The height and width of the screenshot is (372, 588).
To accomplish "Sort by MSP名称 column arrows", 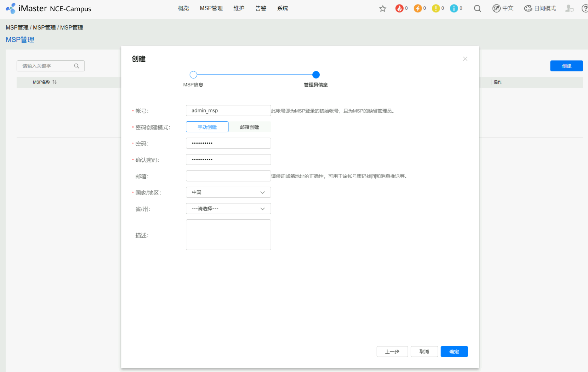I will 55,82.
